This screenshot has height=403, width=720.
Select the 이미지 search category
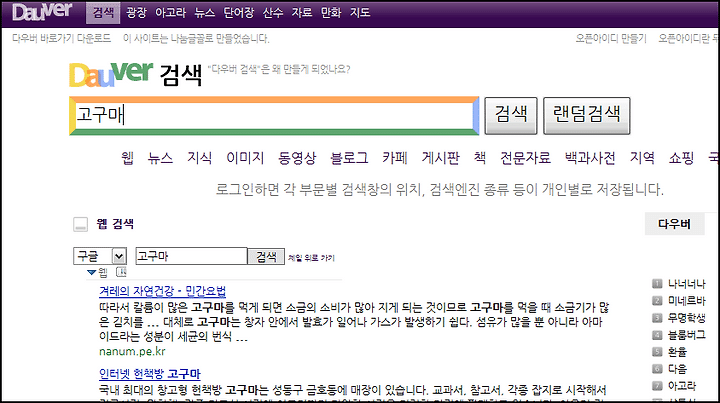tap(245, 158)
